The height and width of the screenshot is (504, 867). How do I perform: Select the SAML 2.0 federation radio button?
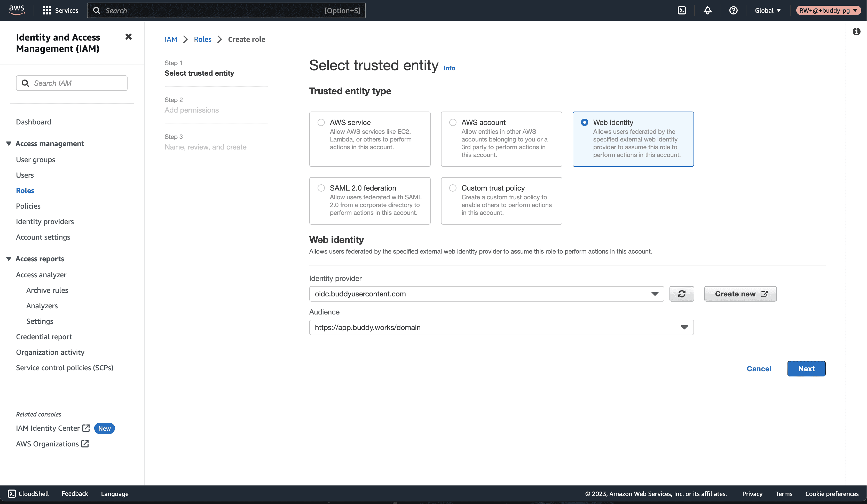pyautogui.click(x=321, y=188)
